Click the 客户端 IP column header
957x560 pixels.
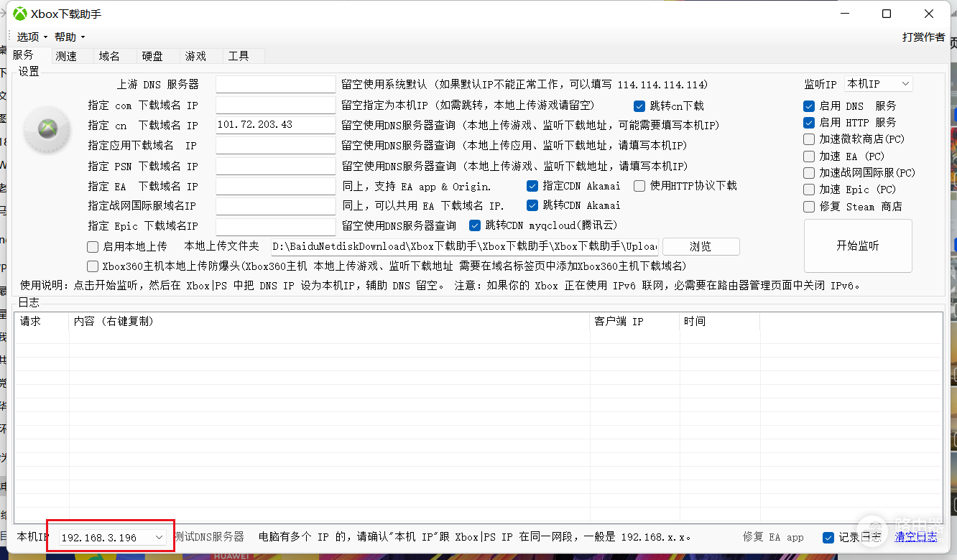pyautogui.click(x=634, y=322)
